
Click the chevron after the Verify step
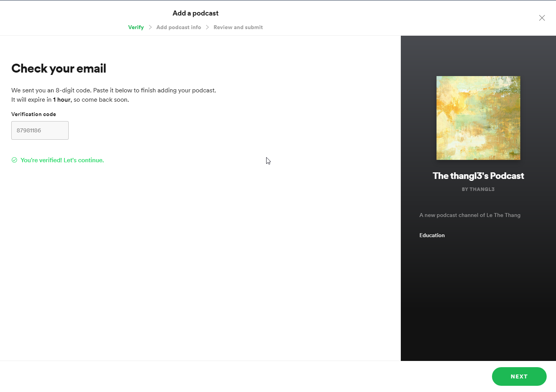[150, 27]
